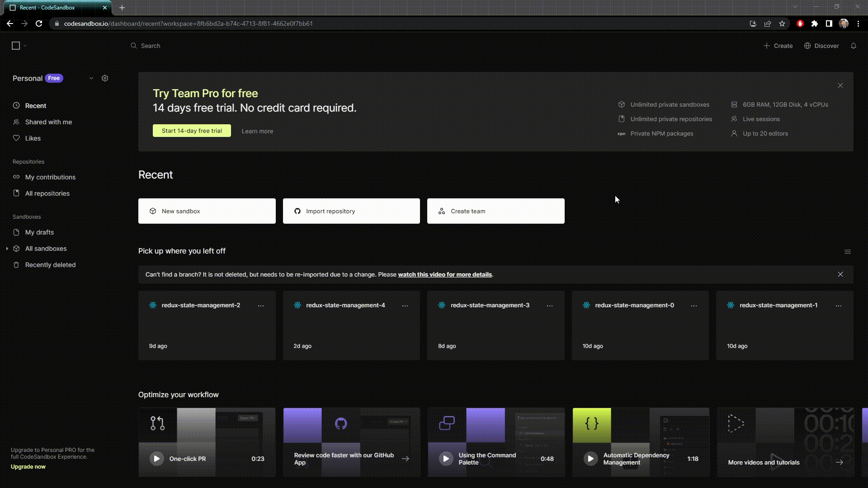
Task: Click the share page icon
Action: [768, 23]
